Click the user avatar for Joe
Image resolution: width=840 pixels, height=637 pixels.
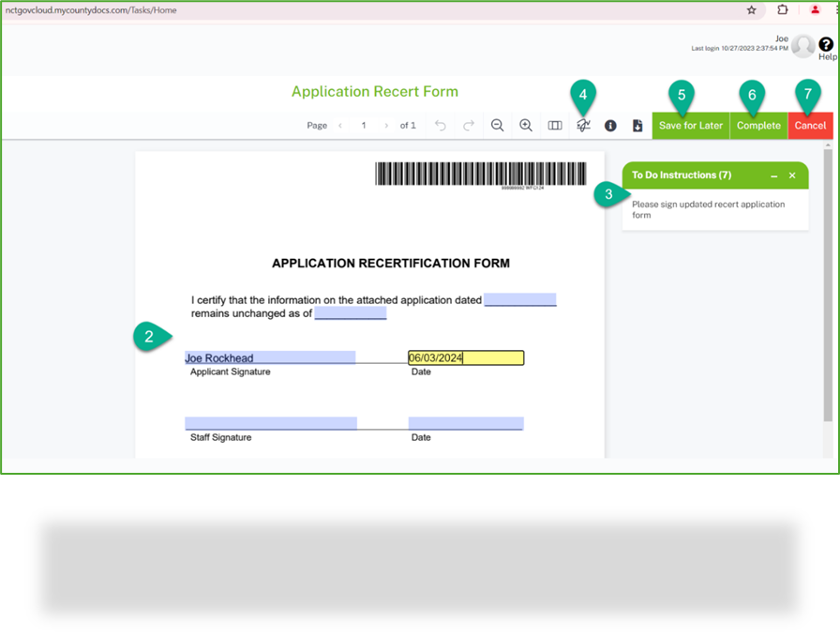[x=803, y=45]
